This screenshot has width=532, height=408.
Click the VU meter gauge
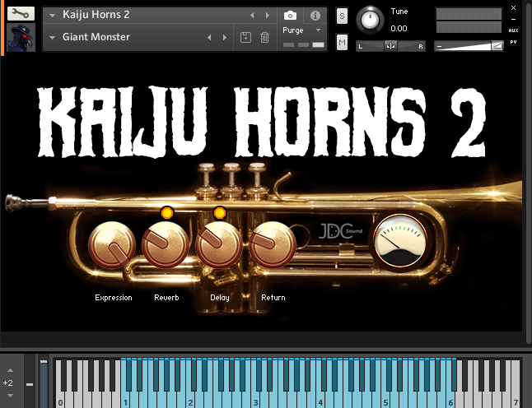pyautogui.click(x=400, y=241)
